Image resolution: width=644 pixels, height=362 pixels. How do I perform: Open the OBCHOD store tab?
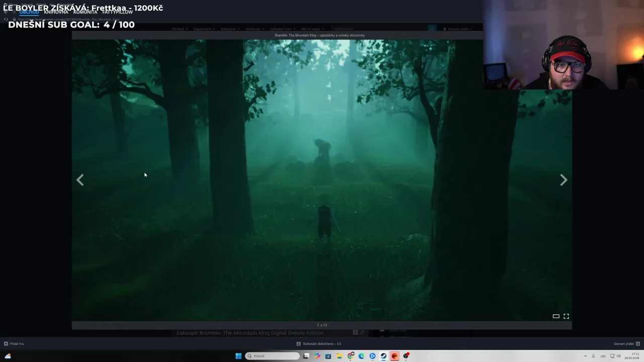click(29, 12)
